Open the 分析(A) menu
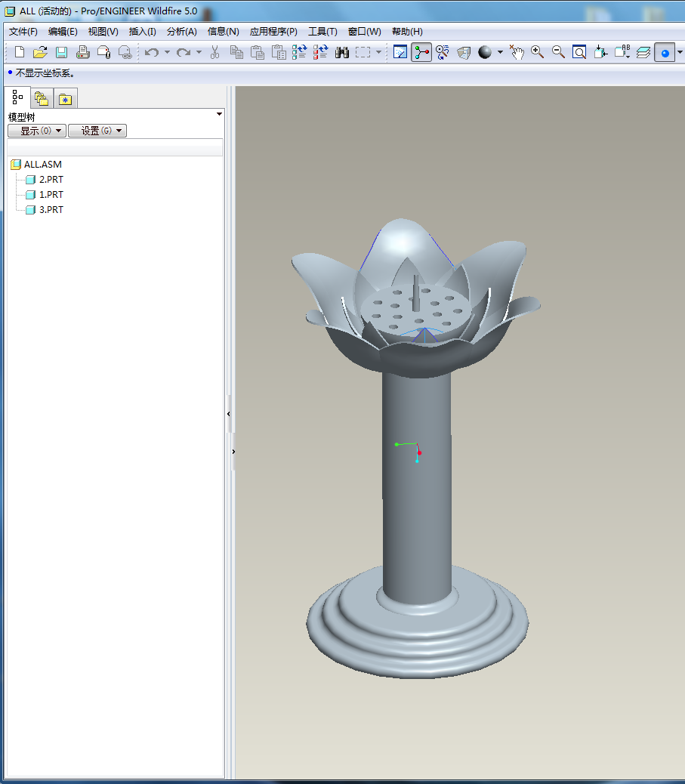Screen dimensions: 685x784 coord(181,32)
